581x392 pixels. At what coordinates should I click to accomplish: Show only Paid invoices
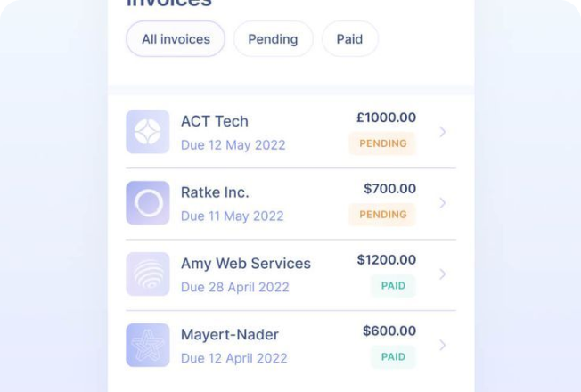pyautogui.click(x=349, y=39)
